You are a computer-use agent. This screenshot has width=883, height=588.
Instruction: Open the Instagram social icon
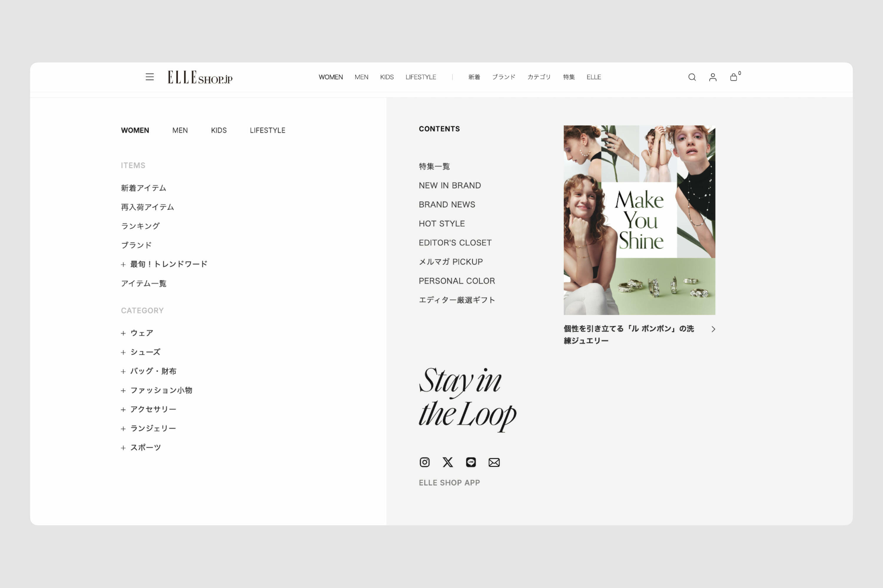click(x=424, y=462)
